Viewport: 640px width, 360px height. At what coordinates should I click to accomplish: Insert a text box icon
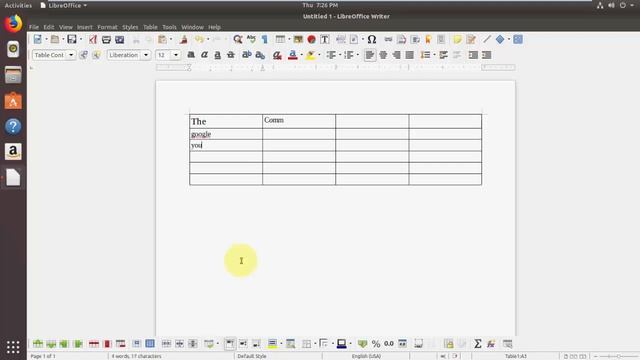pyautogui.click(x=324, y=40)
